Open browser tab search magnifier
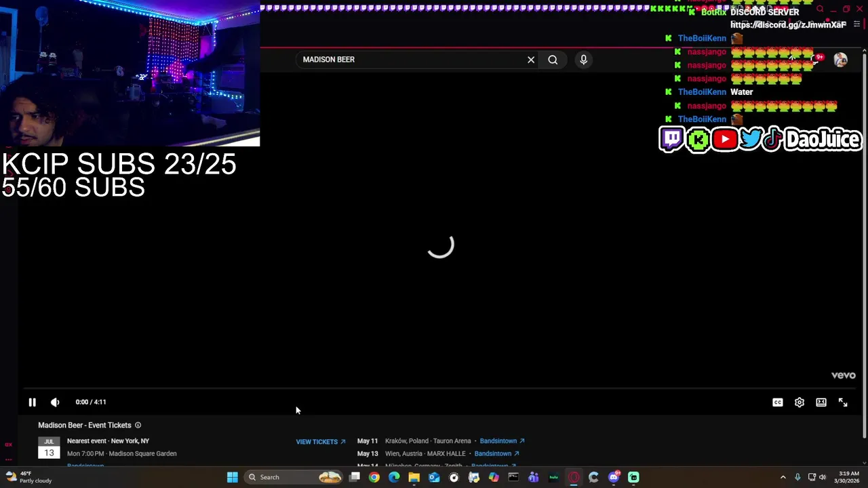The height and width of the screenshot is (488, 868). 820,9
